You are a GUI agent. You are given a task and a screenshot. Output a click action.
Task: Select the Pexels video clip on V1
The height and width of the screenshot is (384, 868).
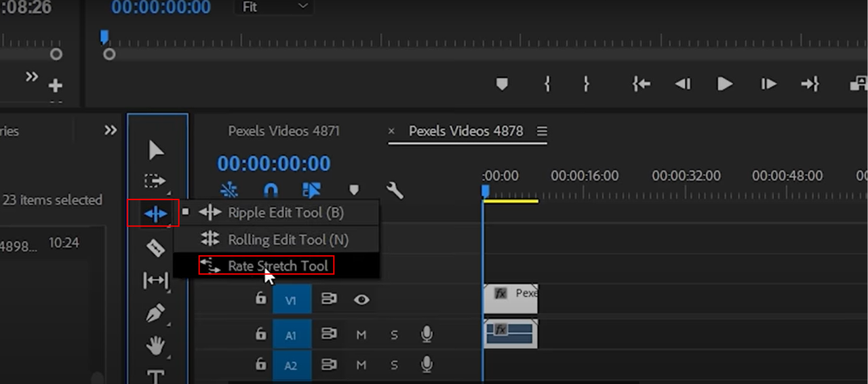point(511,299)
